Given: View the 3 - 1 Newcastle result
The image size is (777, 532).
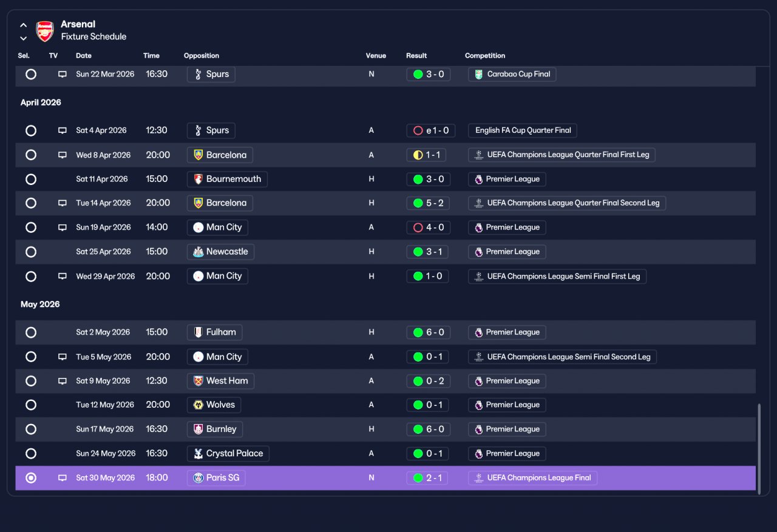Looking at the screenshot, I should (x=429, y=252).
